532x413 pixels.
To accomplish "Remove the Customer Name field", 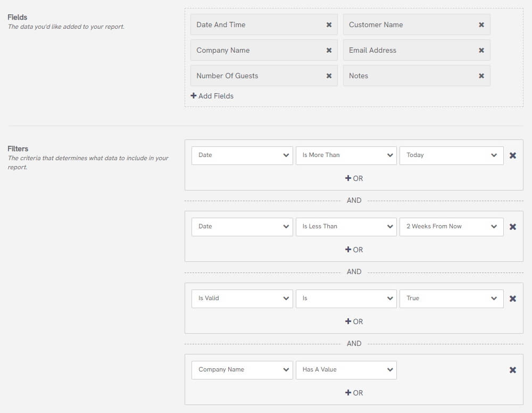I will pos(481,25).
